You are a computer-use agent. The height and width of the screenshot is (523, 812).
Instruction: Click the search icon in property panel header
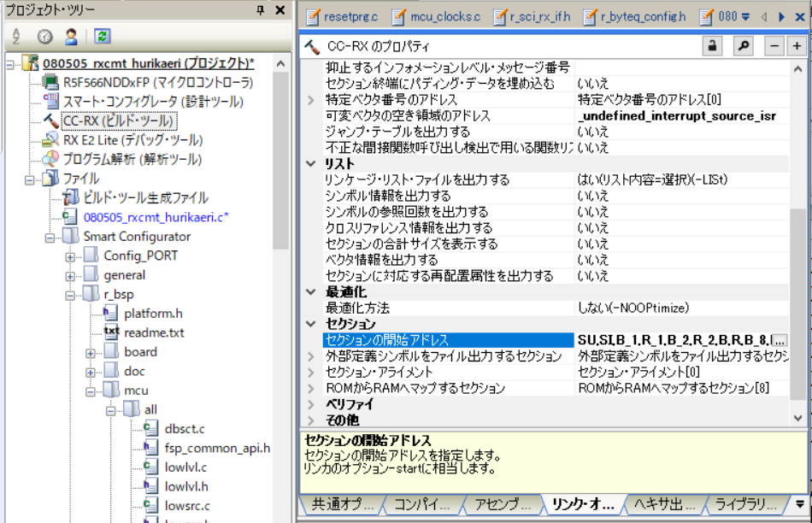pyautogui.click(x=743, y=46)
